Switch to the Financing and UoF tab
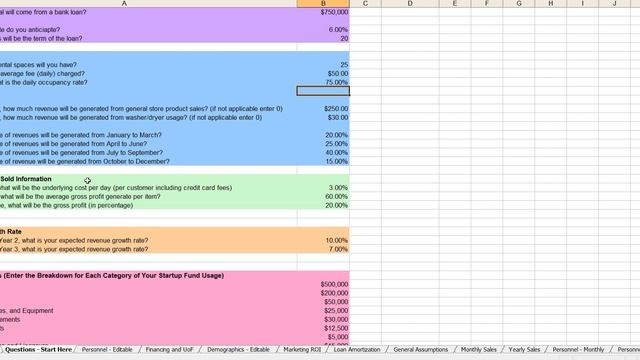This screenshot has width=640, height=360. pyautogui.click(x=169, y=350)
